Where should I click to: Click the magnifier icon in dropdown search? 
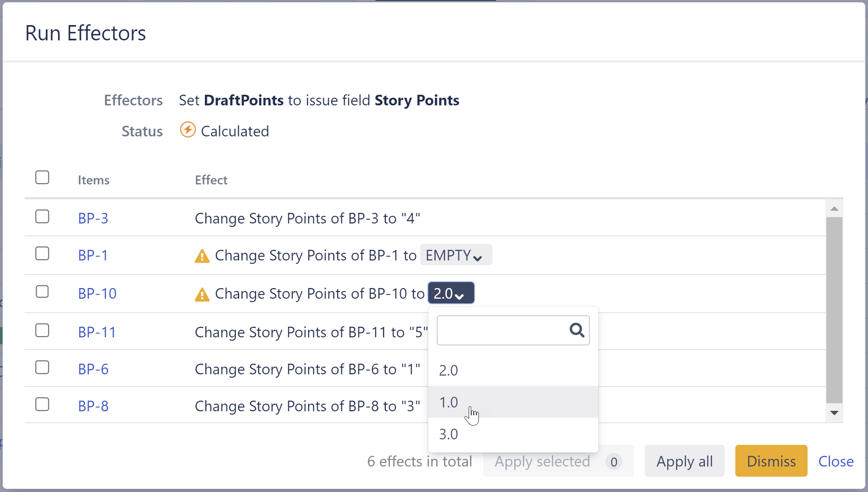(577, 330)
